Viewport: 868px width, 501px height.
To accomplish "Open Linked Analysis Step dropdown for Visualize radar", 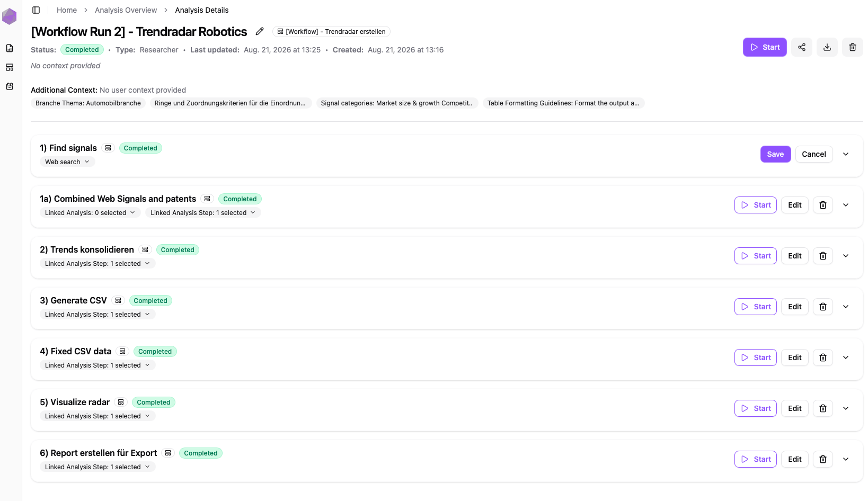I will [x=98, y=416].
